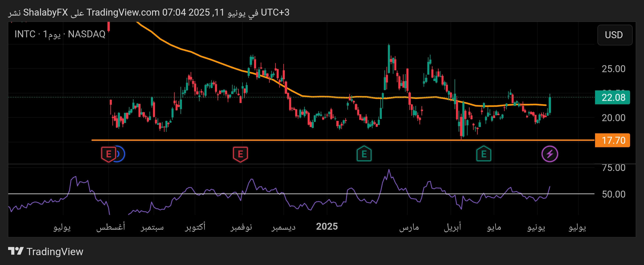Click the 50.00 RSI axis label
644x265 pixels.
coord(614,194)
